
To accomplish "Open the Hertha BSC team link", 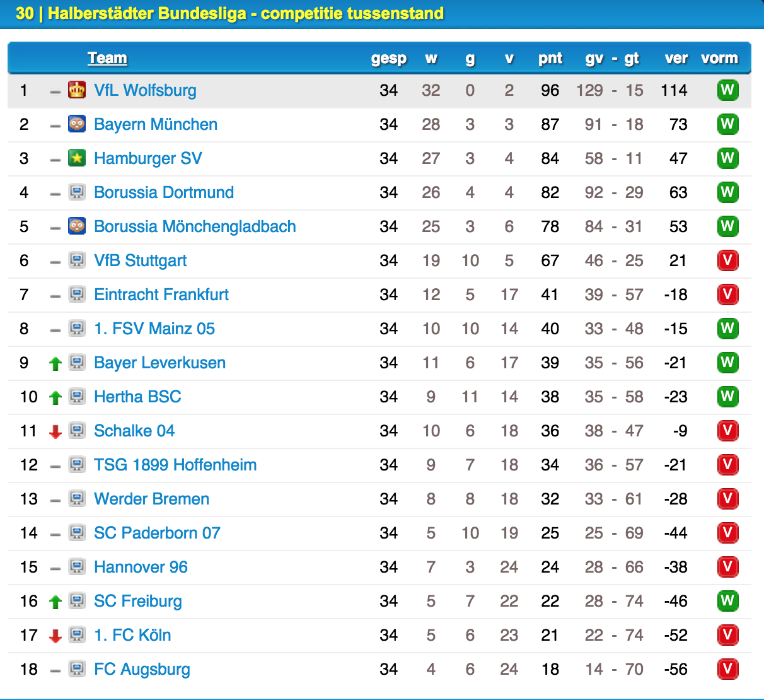I will pos(137,397).
